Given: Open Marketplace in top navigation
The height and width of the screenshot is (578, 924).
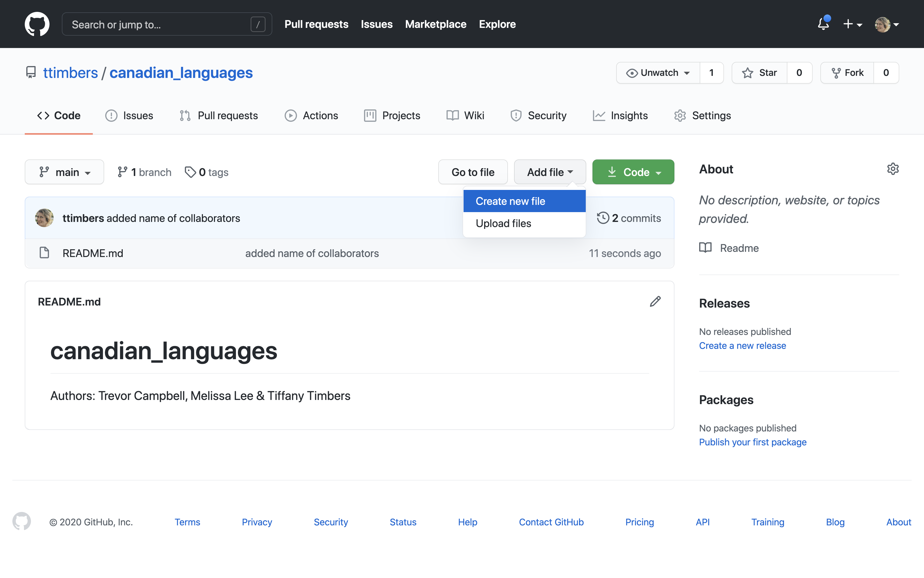Looking at the screenshot, I should pyautogui.click(x=436, y=24).
